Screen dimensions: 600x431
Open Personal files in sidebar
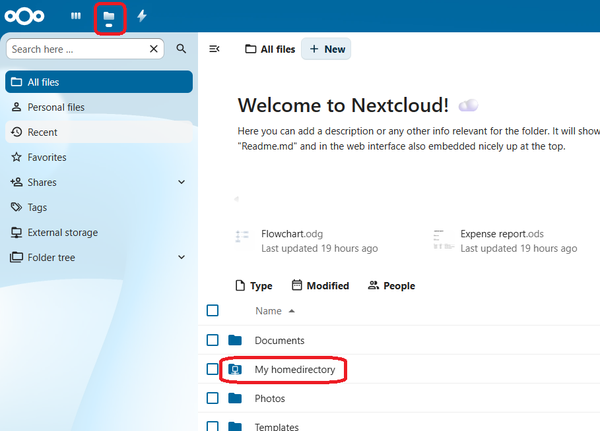[x=99, y=107]
